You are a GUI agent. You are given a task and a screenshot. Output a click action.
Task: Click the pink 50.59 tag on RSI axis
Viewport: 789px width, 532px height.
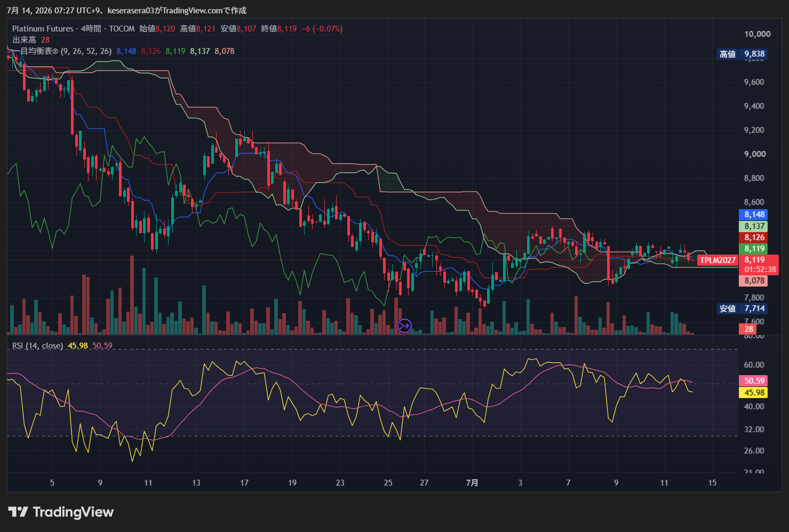click(x=752, y=381)
